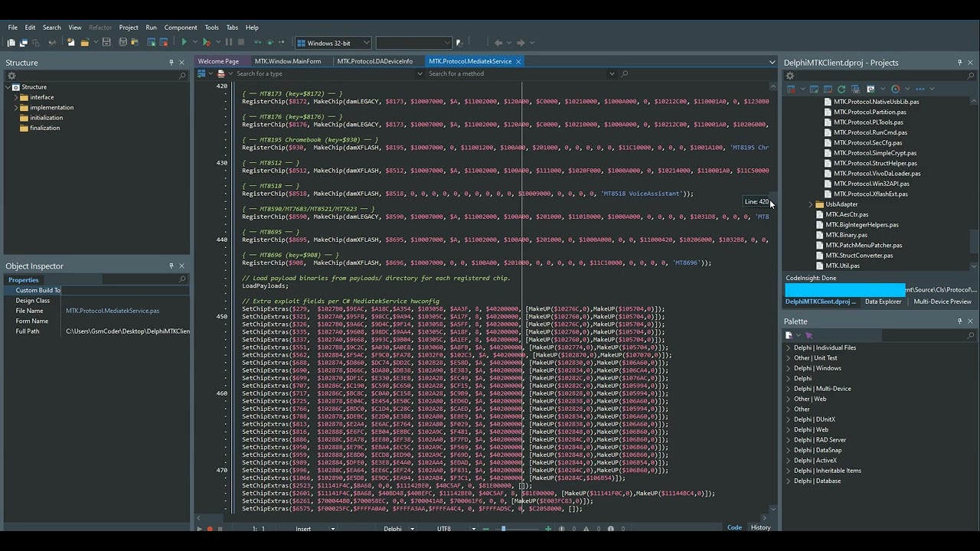This screenshot has height=551, width=980.
Task: Click the zoom-out minus in editor status bar
Action: 485,528
